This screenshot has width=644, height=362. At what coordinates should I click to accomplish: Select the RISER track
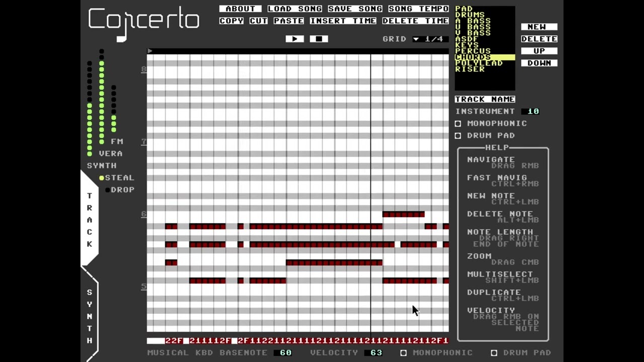tap(485, 69)
